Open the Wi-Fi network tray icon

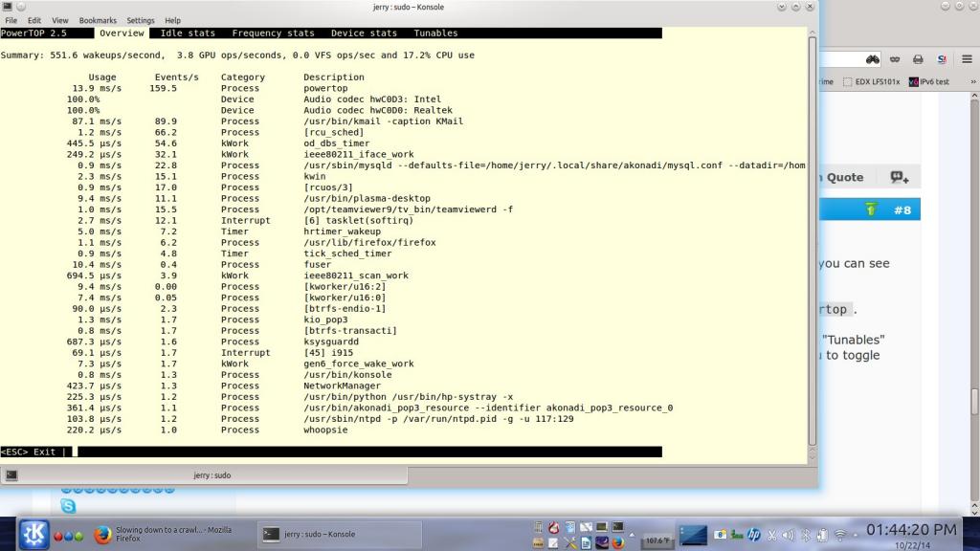[x=840, y=535]
